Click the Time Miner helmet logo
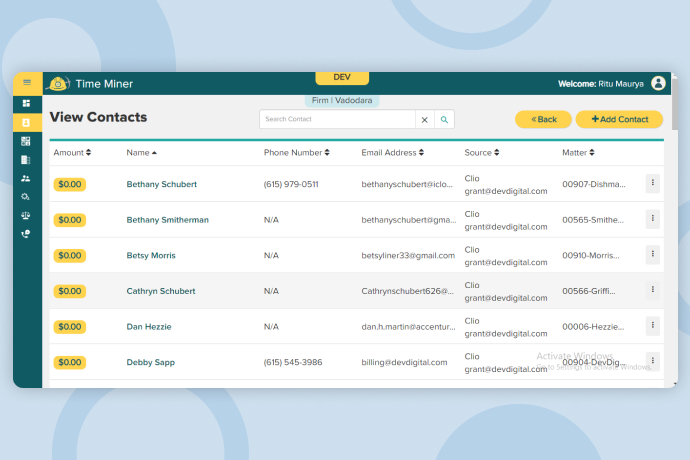Image resolution: width=690 pixels, height=460 pixels. 58,84
